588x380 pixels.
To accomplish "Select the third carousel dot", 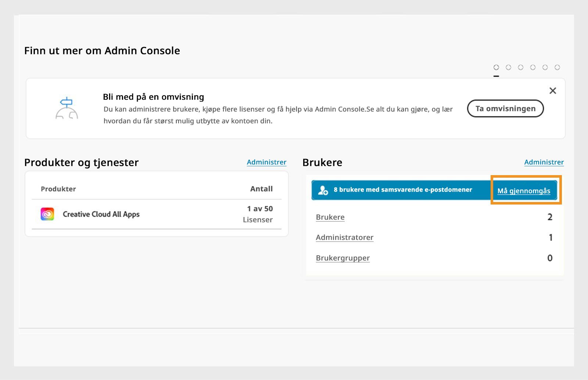I will click(520, 67).
